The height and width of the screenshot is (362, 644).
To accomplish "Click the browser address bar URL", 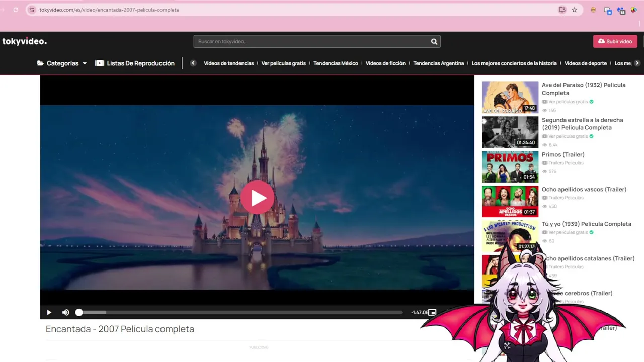I will [109, 10].
